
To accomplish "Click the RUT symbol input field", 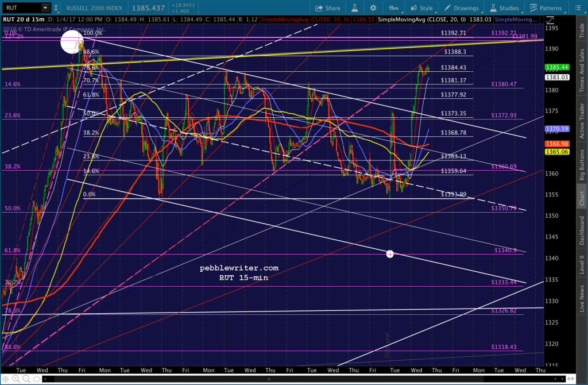I will click(21, 7).
